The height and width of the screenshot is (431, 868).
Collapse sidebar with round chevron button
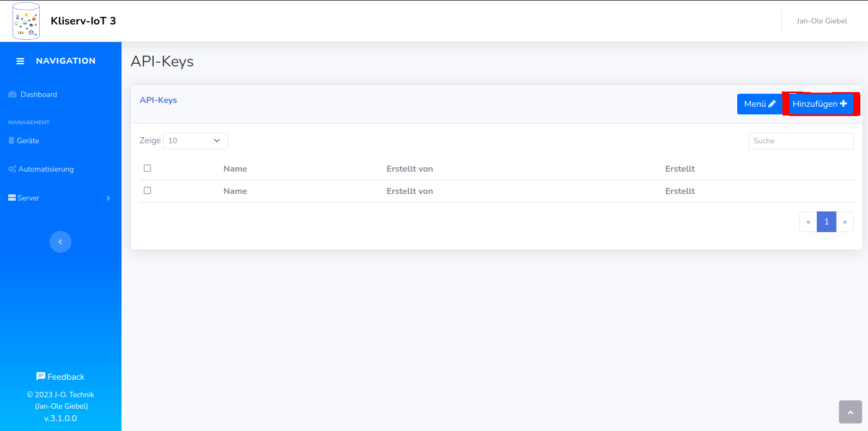click(60, 242)
